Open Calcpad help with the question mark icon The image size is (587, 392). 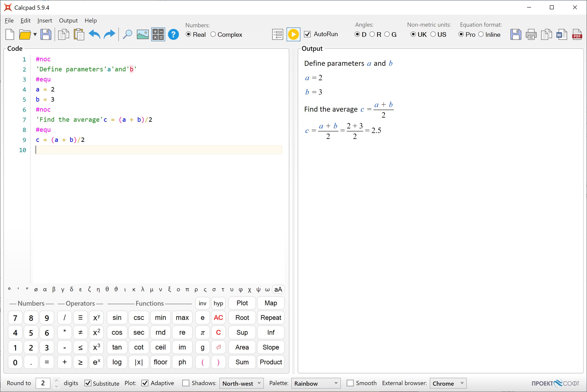pyautogui.click(x=173, y=34)
